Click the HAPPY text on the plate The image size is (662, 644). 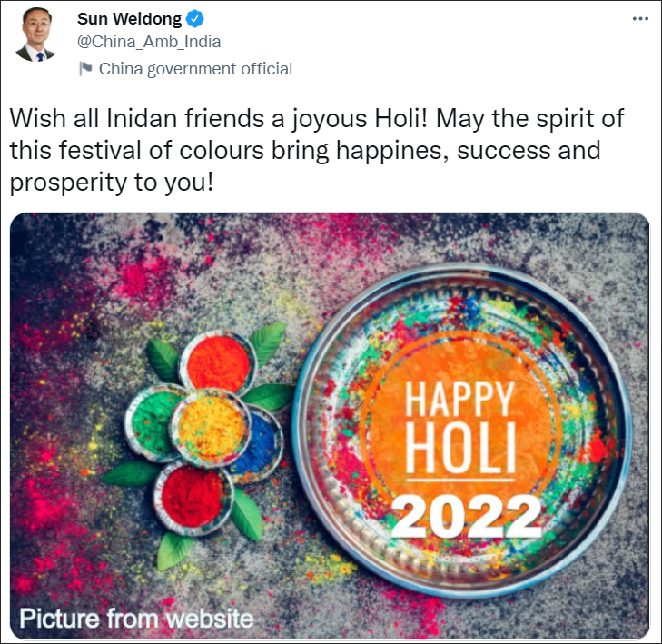459,398
